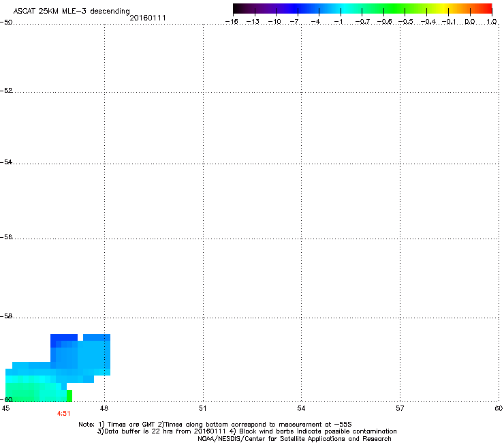Viewport: 504px width, 443px height.
Task: Click the 'ASCAT 25KM MLE-3 descending' title
Action: pyautogui.click(x=72, y=11)
